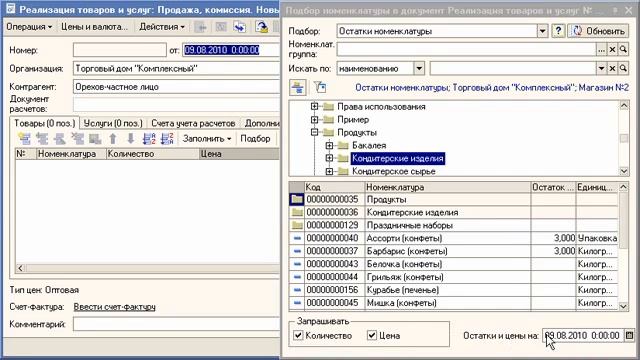Select row Белочка (конфеты)

click(x=453, y=264)
